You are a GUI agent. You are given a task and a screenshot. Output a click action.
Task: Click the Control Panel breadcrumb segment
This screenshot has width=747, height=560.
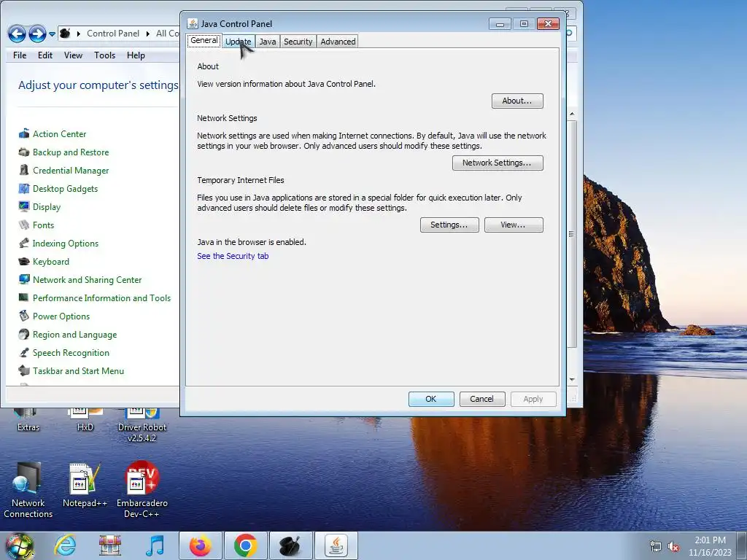113,34
